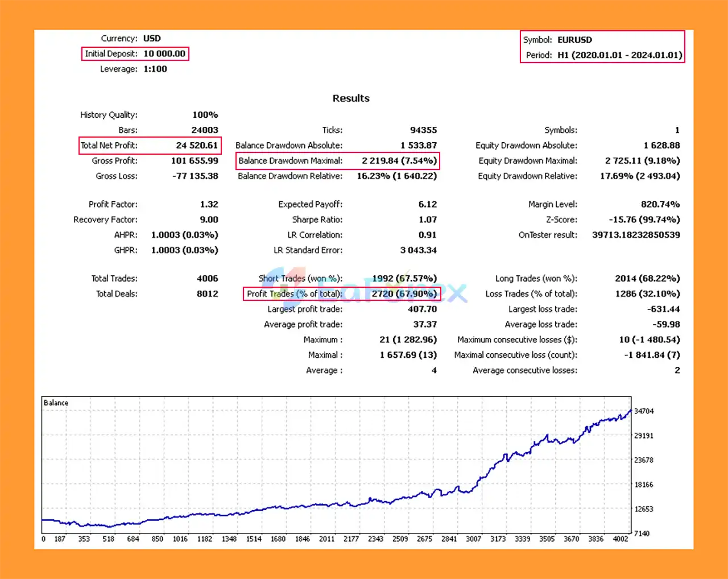Screen dimensions: 728x579
Task: Click the Leverage 1:100 value
Action: pos(155,69)
